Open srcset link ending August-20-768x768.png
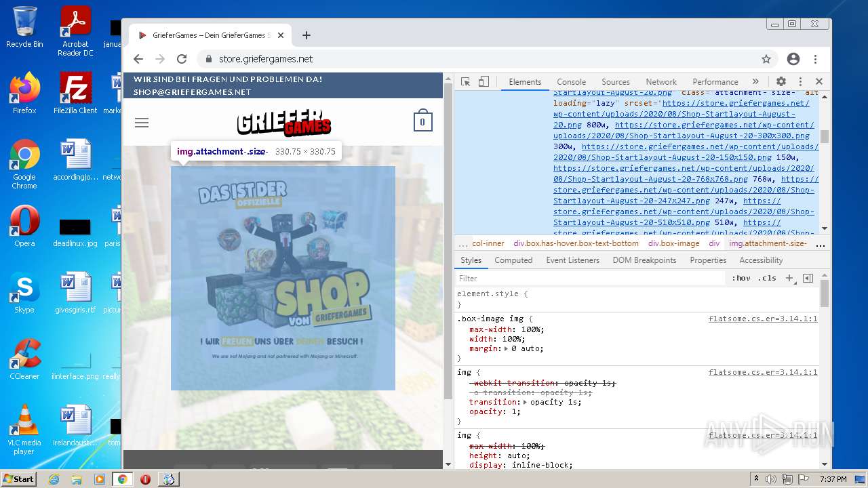The height and width of the screenshot is (488, 868). (x=684, y=174)
